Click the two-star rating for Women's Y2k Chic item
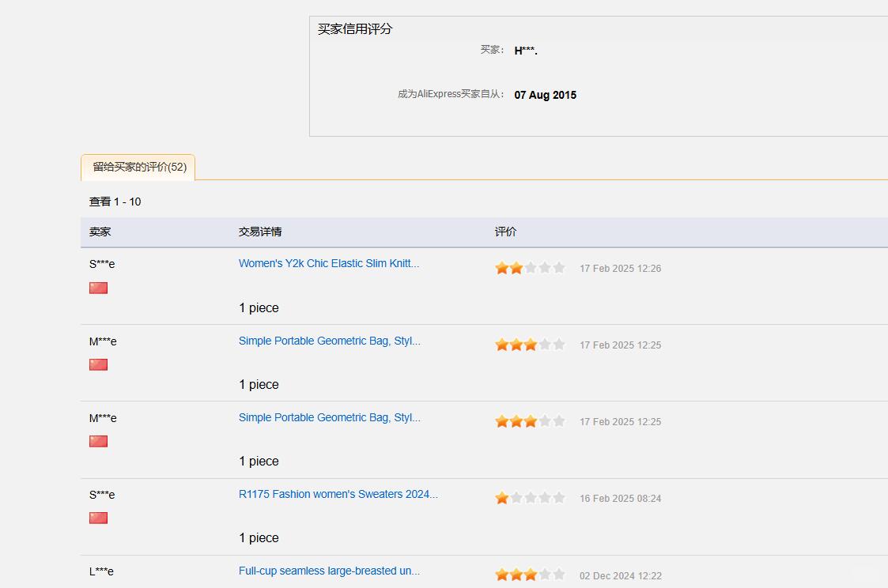Screen dimensions: 888x588 530,268
